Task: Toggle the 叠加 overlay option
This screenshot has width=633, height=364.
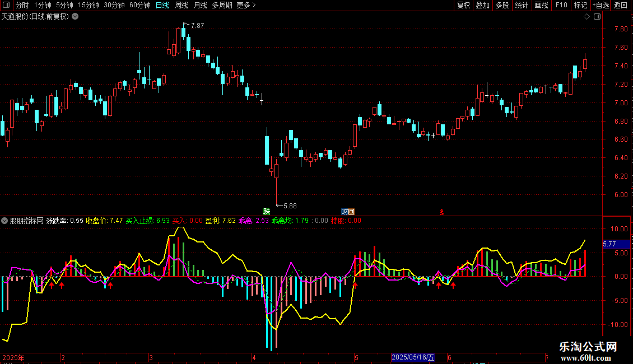Action: (x=482, y=5)
